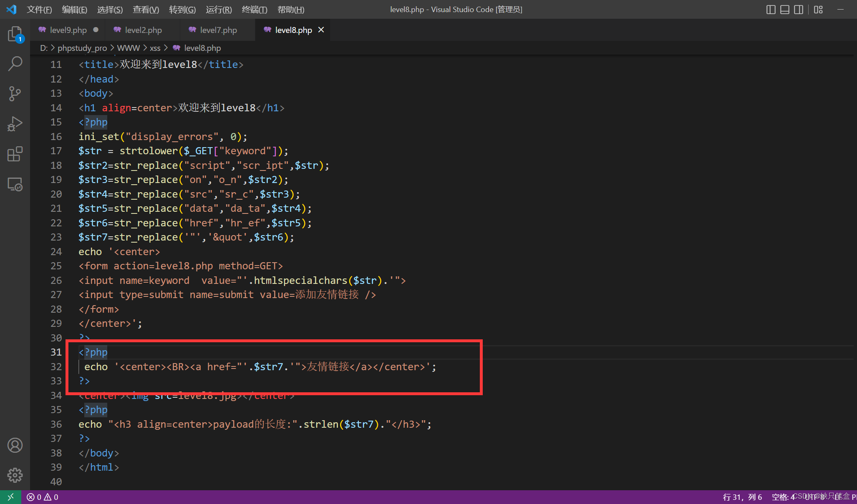
Task: Open the Run and Debug view
Action: [x=15, y=124]
